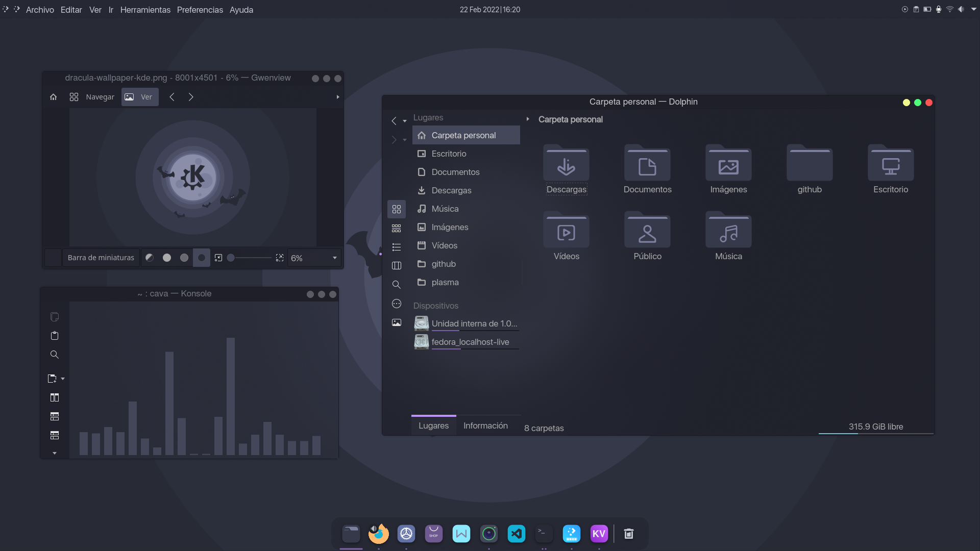980x551 pixels.
Task: Select Música in Dolphin places list
Action: (466, 209)
